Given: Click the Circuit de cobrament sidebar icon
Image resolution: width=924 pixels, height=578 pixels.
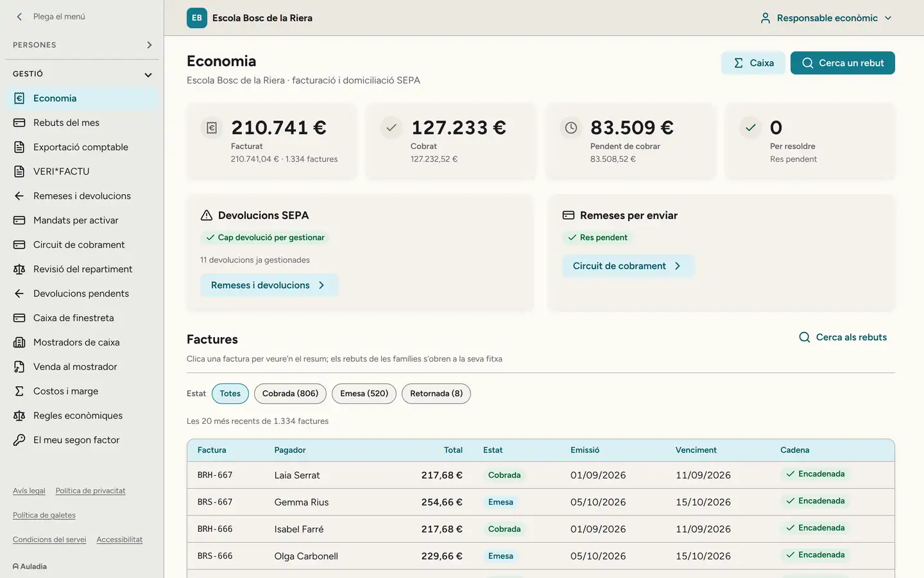Looking at the screenshot, I should [19, 245].
